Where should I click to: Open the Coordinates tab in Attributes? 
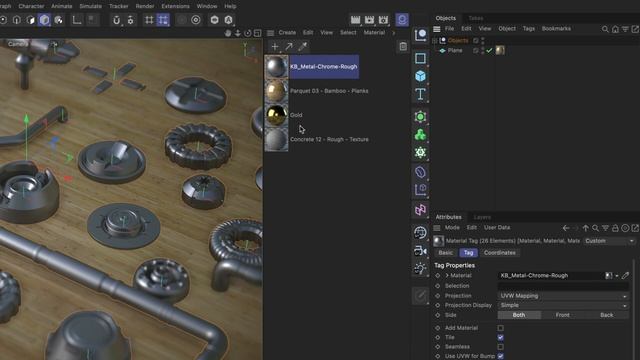click(500, 253)
